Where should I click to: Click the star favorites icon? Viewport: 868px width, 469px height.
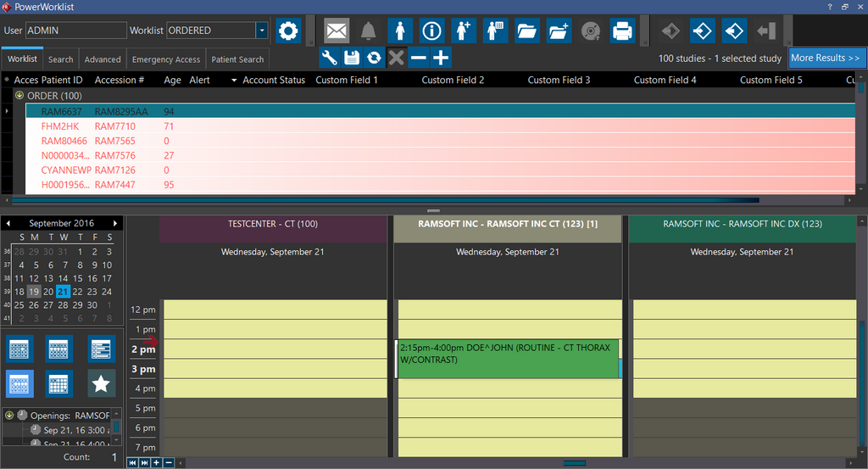click(x=101, y=384)
